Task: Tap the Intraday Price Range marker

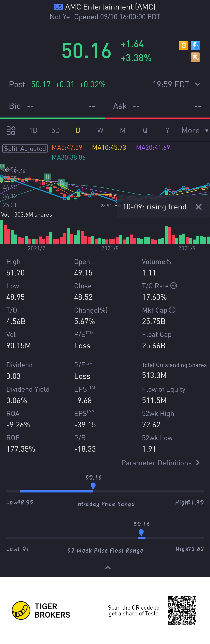Action: point(93,486)
